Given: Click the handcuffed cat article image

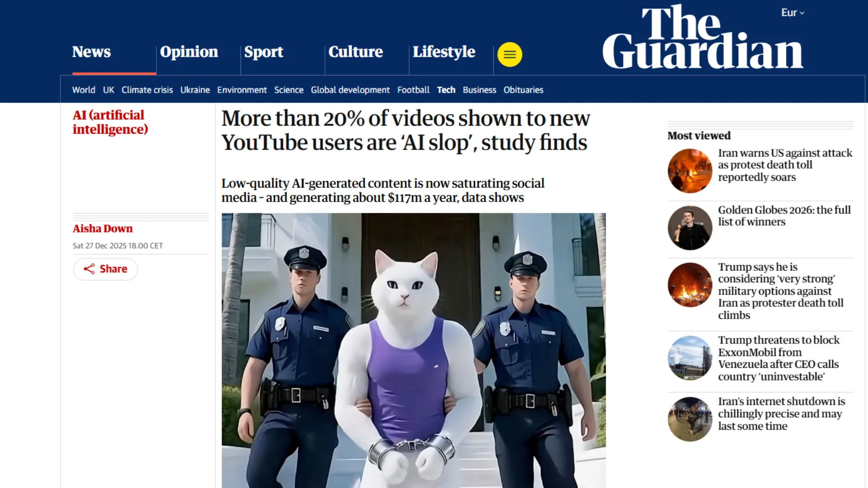Looking at the screenshot, I should tap(414, 350).
